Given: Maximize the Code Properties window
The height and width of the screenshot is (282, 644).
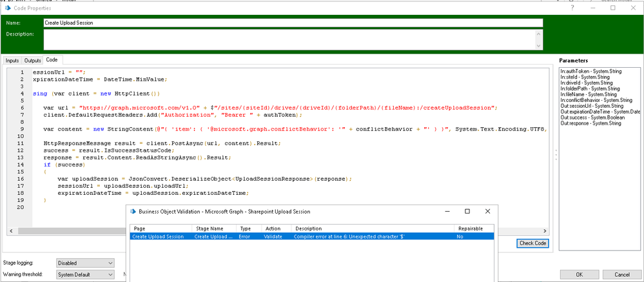Looking at the screenshot, I should pos(613,8).
